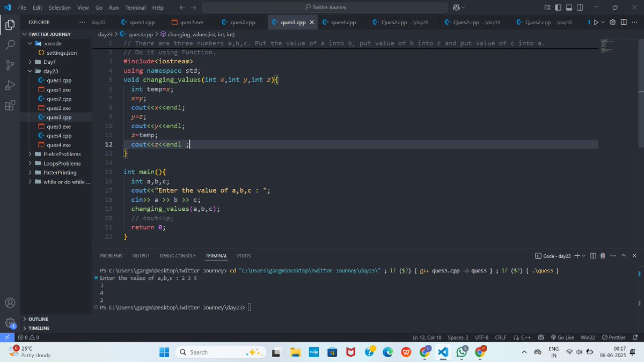Viewport: 644px width, 362px height.
Task: Toggle the Secondary Side Bar visibility
Action: pos(580,8)
